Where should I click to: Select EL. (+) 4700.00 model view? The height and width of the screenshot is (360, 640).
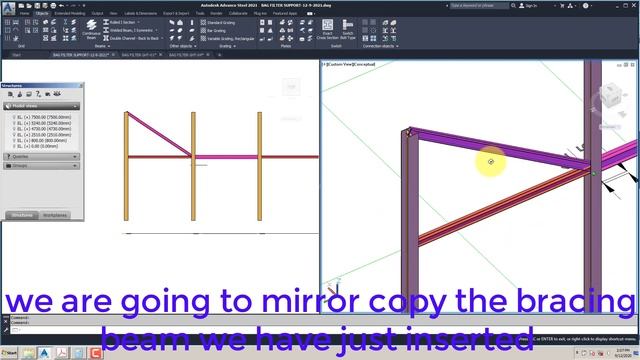click(x=44, y=129)
